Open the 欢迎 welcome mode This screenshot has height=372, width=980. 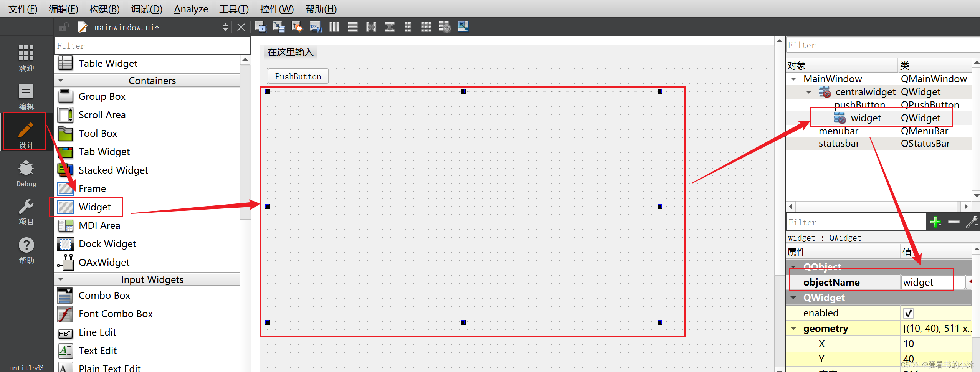26,58
